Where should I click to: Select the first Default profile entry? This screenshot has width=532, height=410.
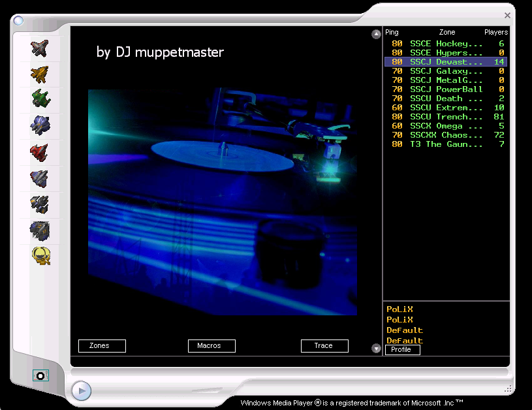(405, 330)
